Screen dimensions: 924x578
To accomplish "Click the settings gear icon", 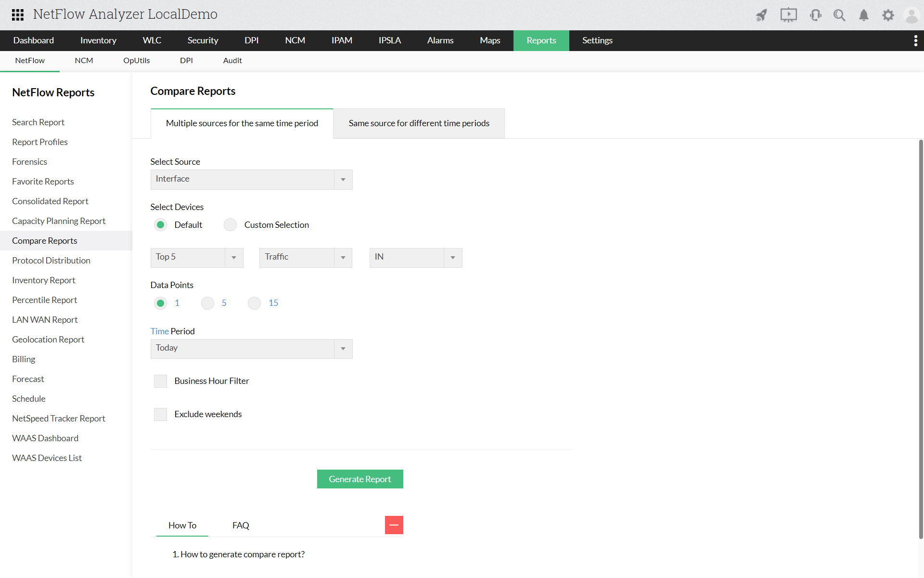I will point(888,14).
